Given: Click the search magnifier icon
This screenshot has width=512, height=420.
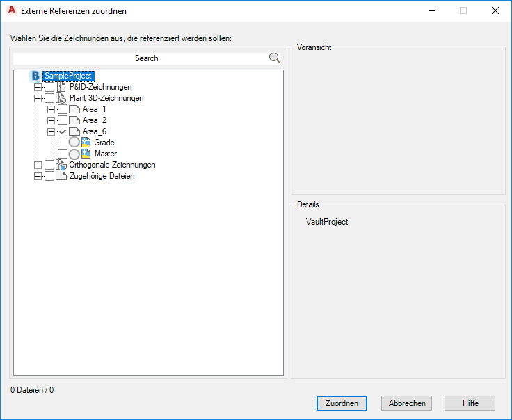Looking at the screenshot, I should click(x=274, y=58).
